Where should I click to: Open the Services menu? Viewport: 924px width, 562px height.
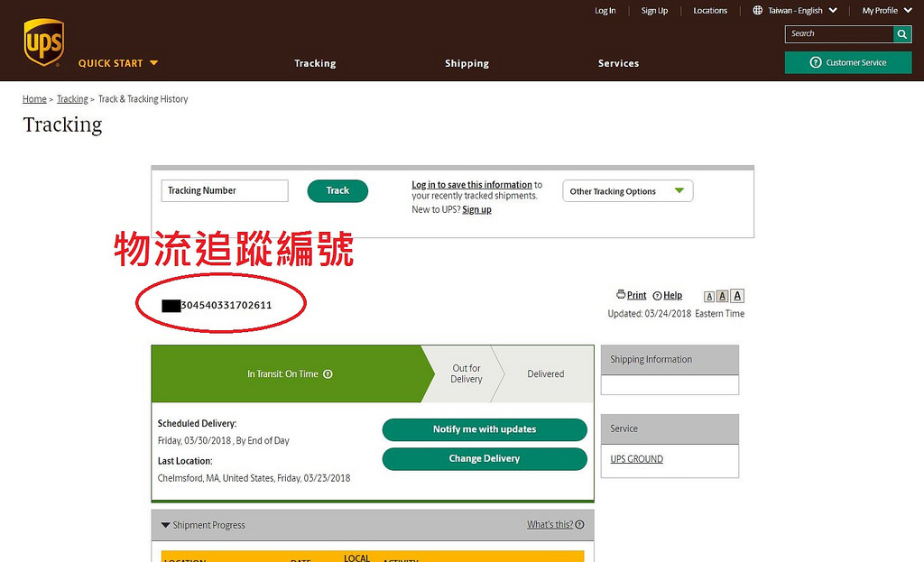(618, 63)
